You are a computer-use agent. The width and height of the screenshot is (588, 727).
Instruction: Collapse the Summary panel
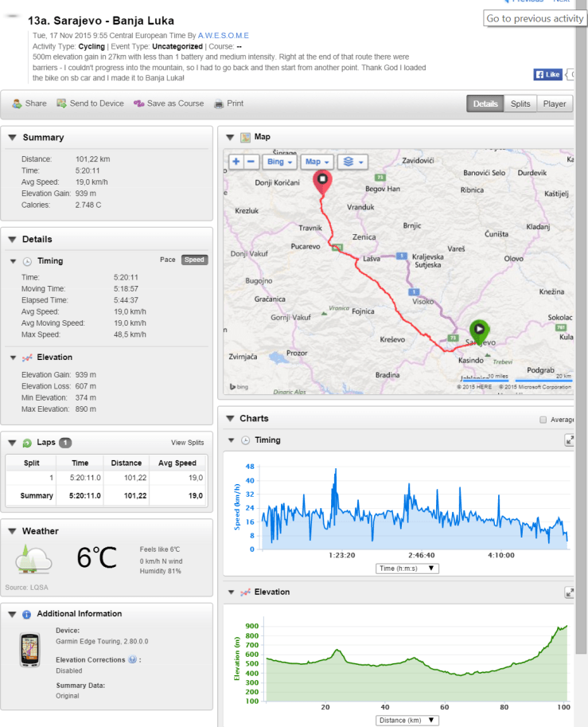click(x=12, y=138)
